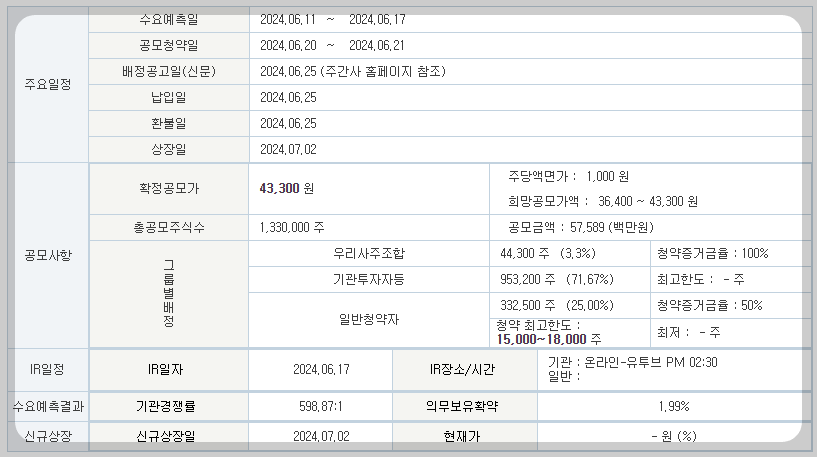Click the IR일정 section header

click(47, 369)
